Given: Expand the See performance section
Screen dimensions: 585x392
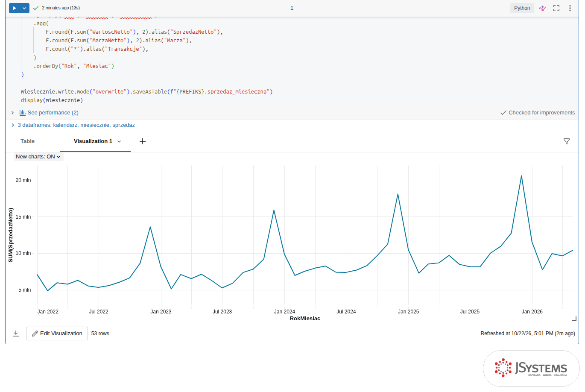Looking at the screenshot, I should pyautogui.click(x=12, y=113).
